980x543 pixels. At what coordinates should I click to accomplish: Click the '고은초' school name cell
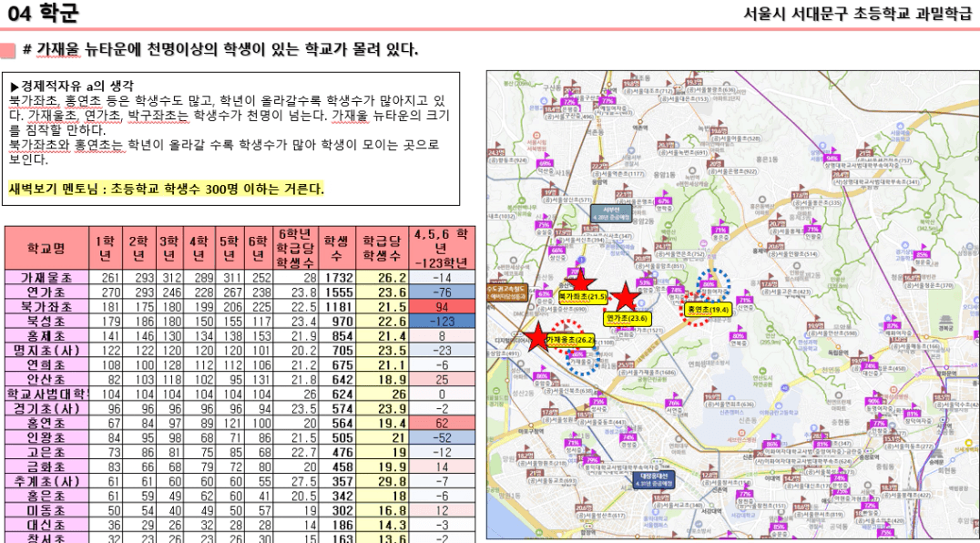(x=46, y=453)
